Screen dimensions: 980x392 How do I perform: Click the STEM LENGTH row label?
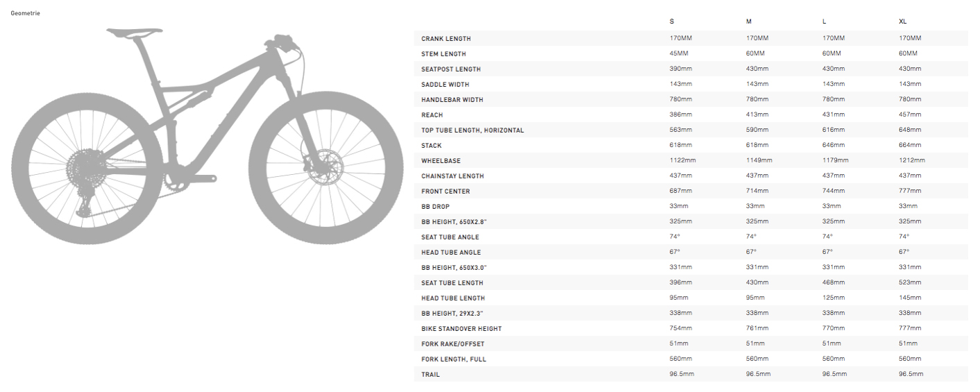tap(443, 54)
